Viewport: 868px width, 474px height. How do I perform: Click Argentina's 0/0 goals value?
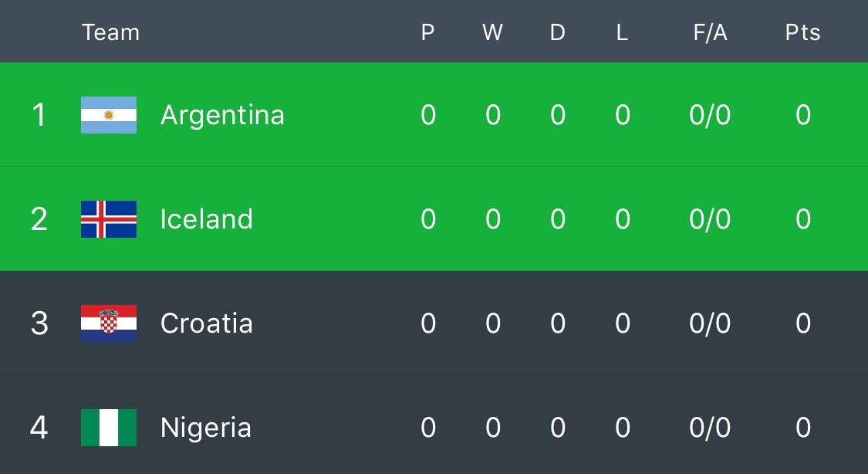[710, 115]
